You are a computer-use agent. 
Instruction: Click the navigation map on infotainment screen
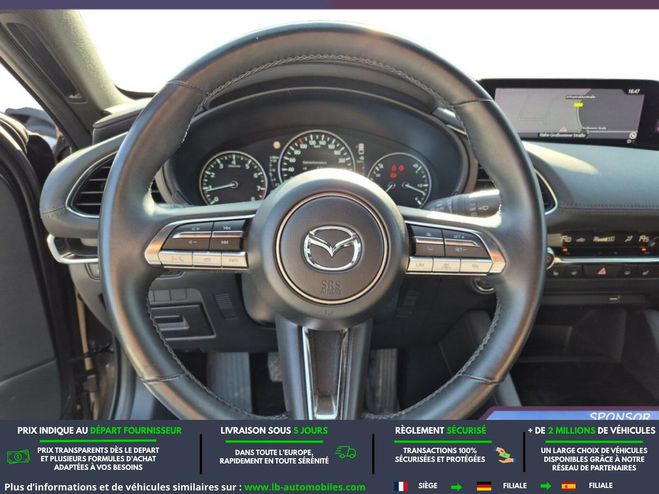569,113
